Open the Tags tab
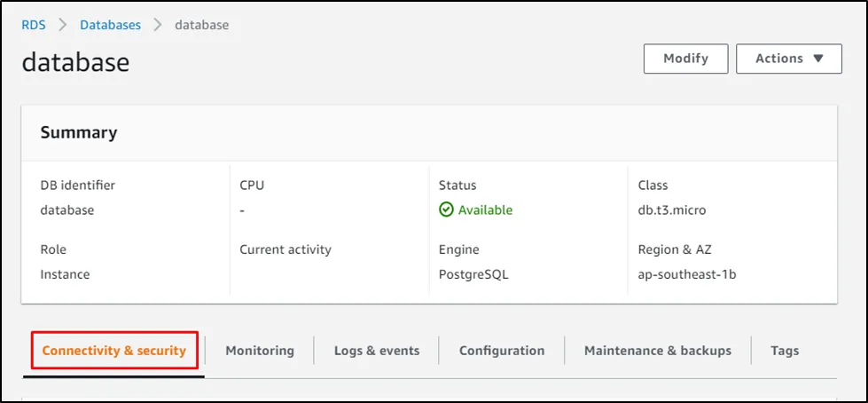 785,351
